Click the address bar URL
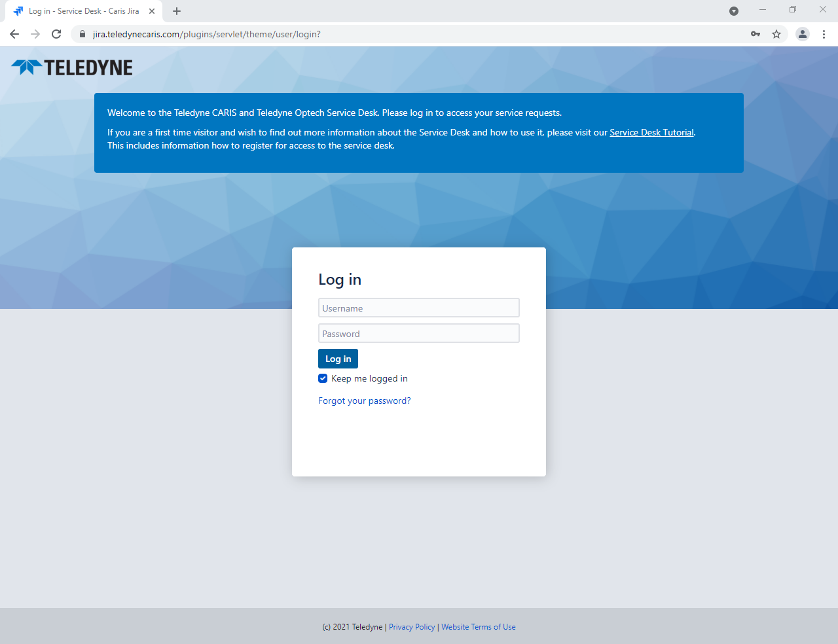 207,34
